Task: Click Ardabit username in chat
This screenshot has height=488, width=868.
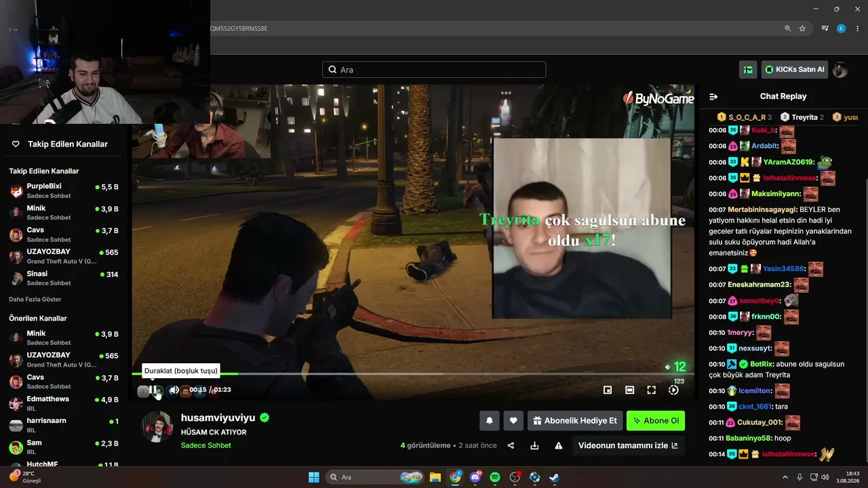Action: tap(764, 146)
